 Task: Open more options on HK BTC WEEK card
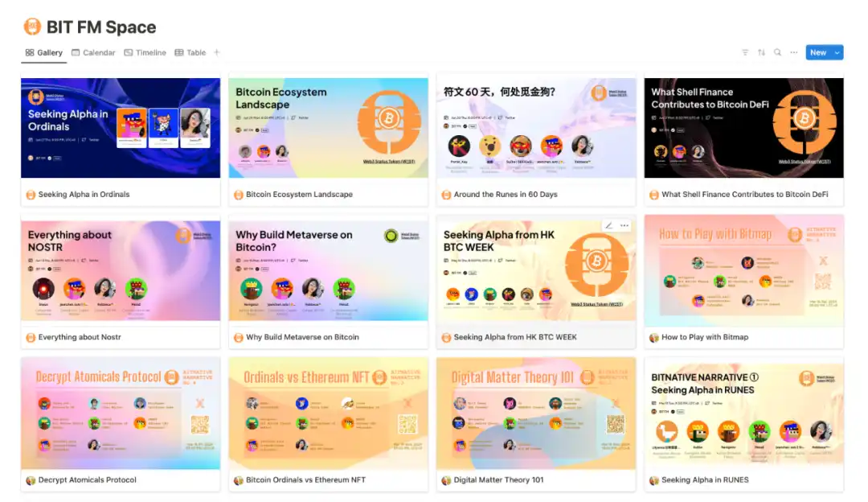tap(624, 225)
